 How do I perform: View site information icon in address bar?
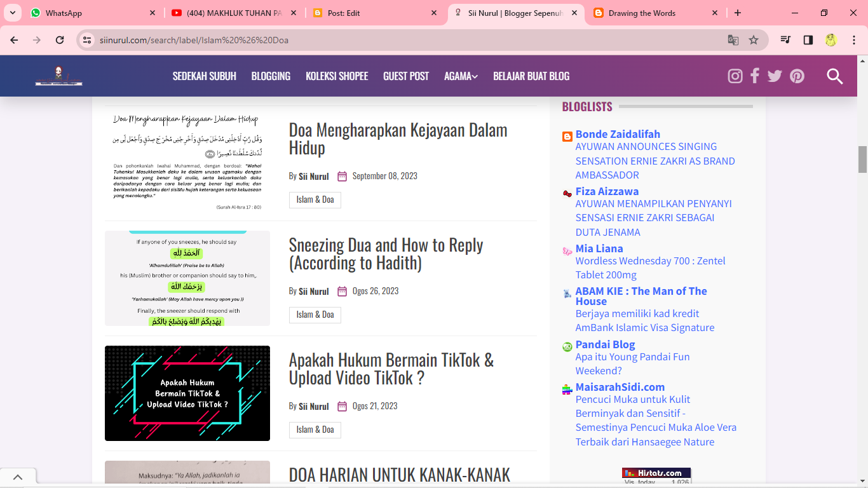(88, 40)
